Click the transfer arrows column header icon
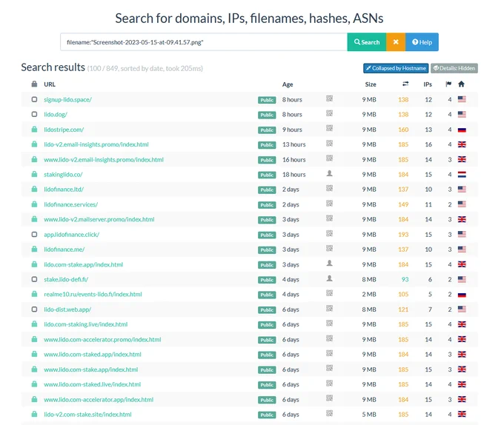Viewport: 504px width, 425px height. tap(405, 84)
